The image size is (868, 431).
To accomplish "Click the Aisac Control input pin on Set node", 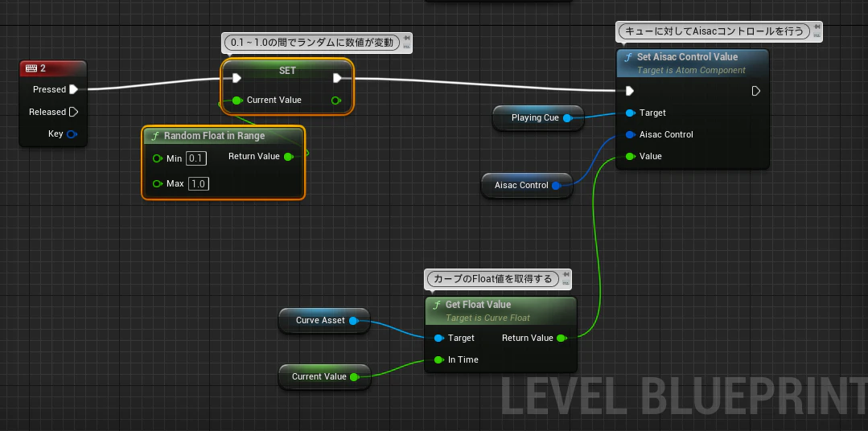I will [630, 134].
